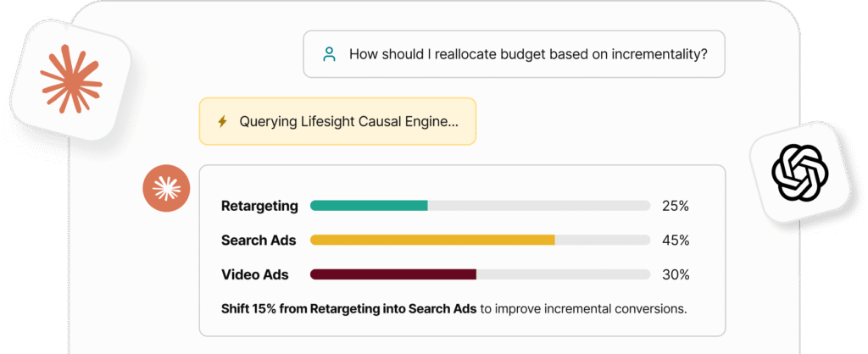Screen dimensions: 868x354
Task: Select the Video Ads label
Action: [254, 274]
